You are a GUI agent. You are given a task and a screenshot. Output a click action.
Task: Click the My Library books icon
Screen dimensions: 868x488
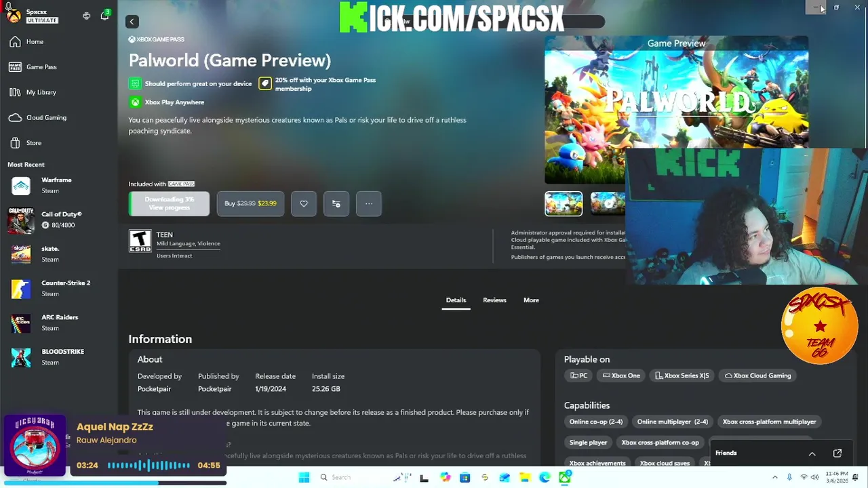pyautogui.click(x=15, y=92)
